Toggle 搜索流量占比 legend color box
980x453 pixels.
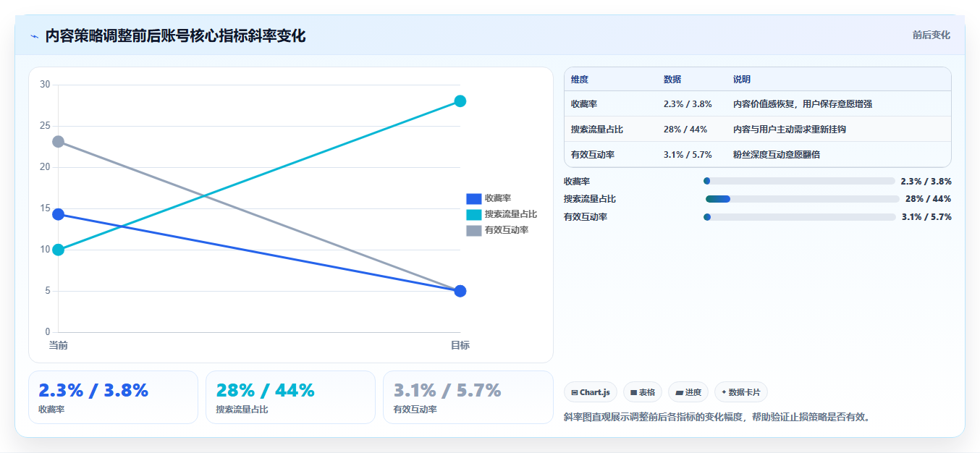tap(474, 214)
